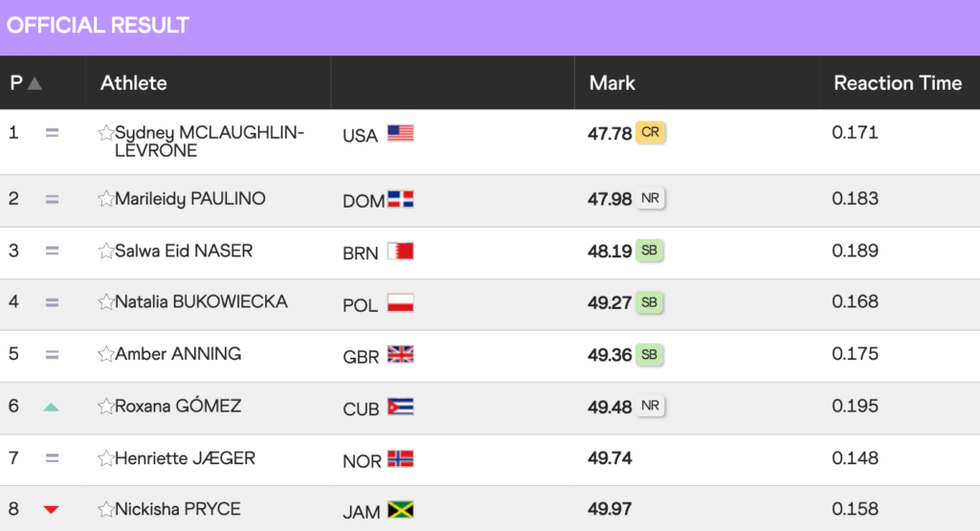Click the star icon next to Nickisha Pryce
980x531 pixels.
click(105, 510)
